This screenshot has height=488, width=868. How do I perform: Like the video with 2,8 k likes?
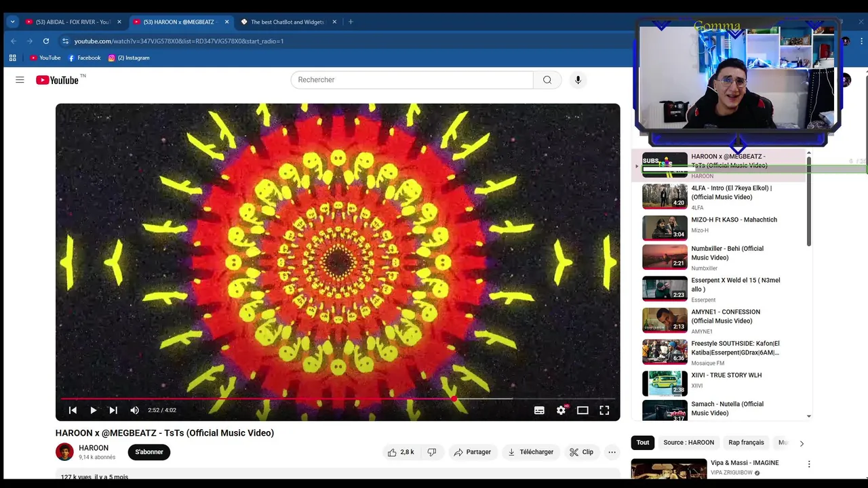click(401, 452)
